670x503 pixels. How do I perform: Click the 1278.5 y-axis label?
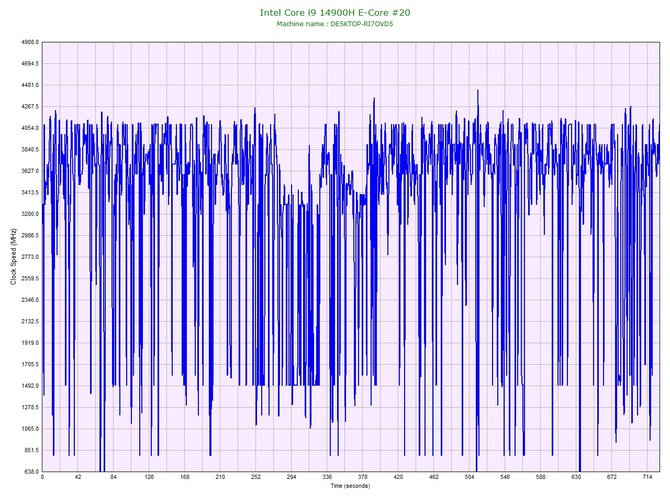pos(30,407)
